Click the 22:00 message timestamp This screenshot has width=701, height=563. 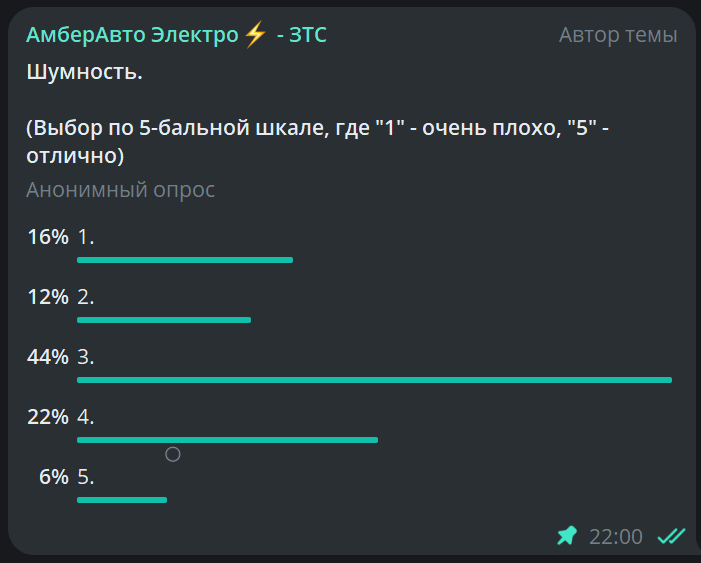(x=616, y=537)
